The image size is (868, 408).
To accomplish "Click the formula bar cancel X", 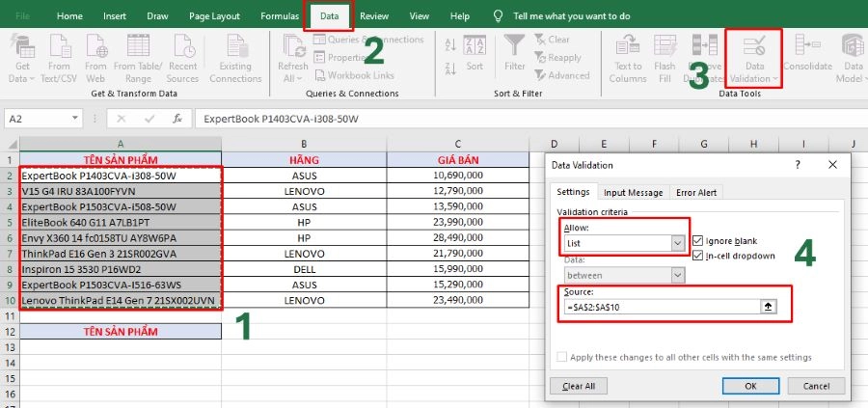I will [122, 119].
